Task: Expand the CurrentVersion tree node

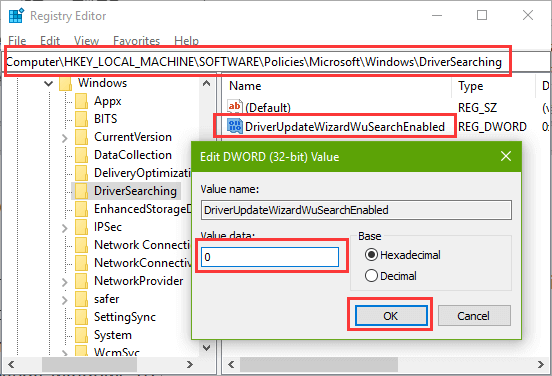Action: pos(64,138)
